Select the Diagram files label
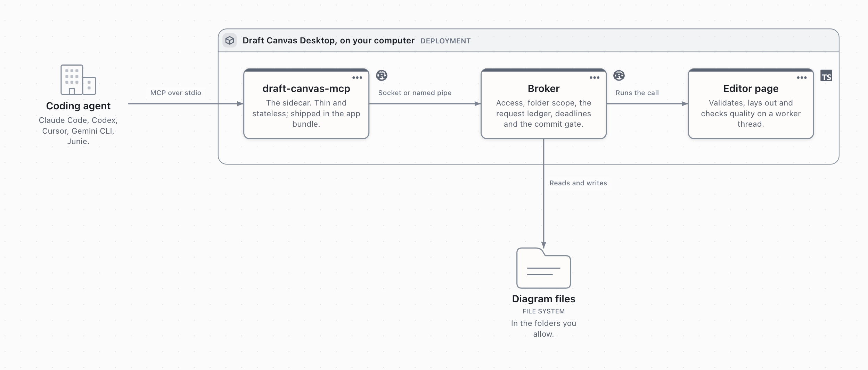Screen dimensions: 868x370 click(543, 299)
